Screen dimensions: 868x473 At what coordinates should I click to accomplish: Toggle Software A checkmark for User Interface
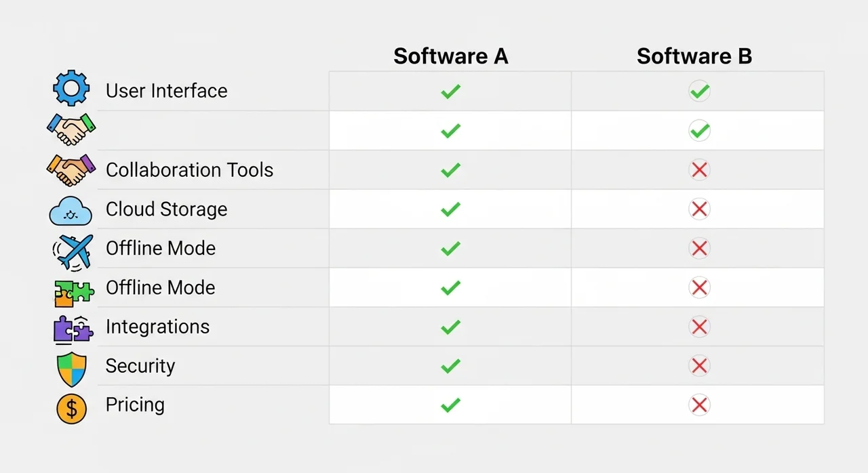(450, 91)
